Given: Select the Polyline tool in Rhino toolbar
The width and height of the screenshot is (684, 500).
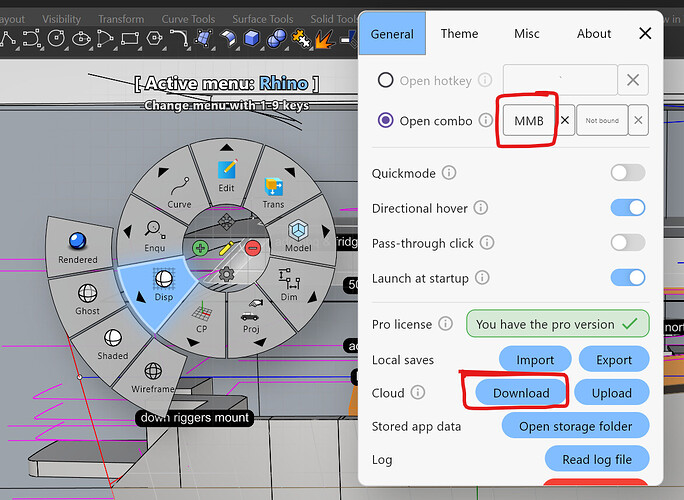Looking at the screenshot, I should [x=7, y=38].
